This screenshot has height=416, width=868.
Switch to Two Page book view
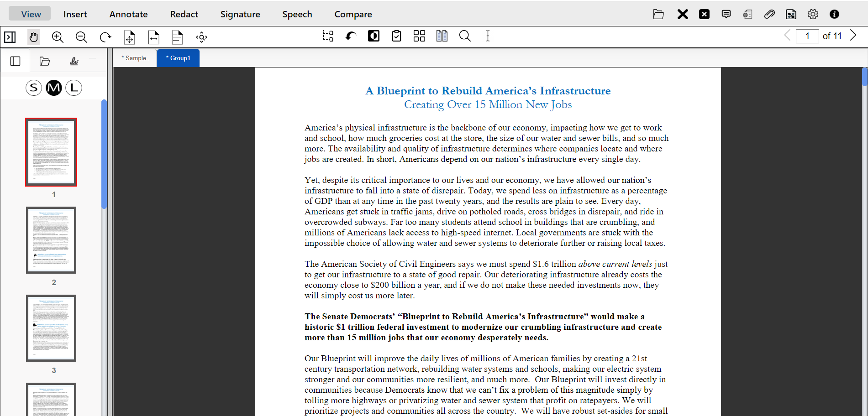442,36
